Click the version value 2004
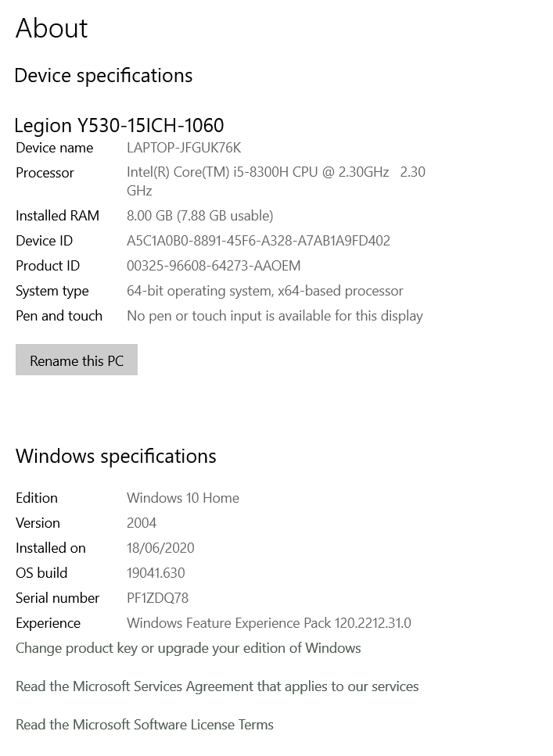 142,523
